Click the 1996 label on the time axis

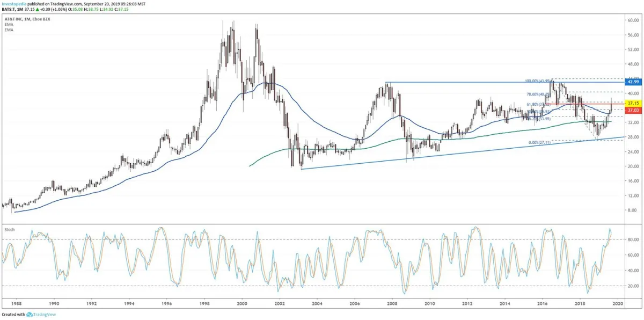pyautogui.click(x=167, y=303)
